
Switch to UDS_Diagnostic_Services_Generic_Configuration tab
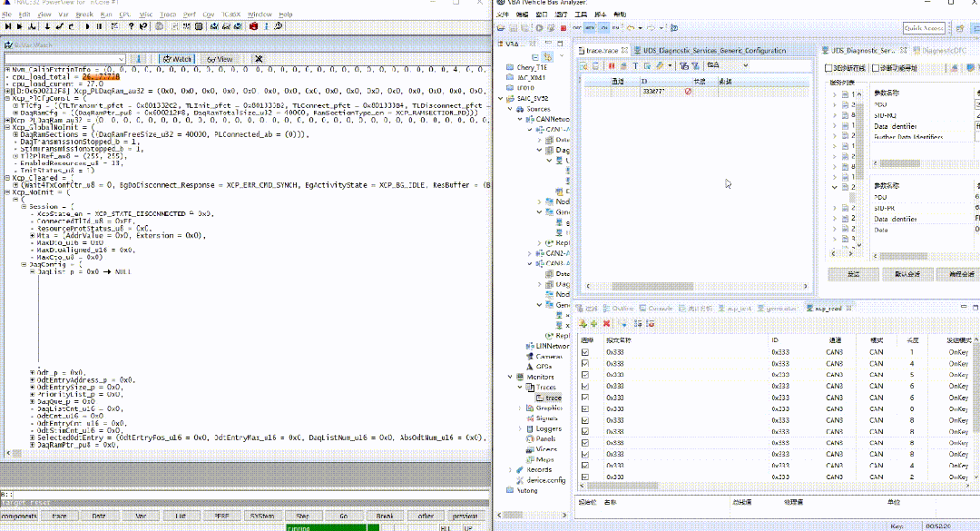coord(714,51)
